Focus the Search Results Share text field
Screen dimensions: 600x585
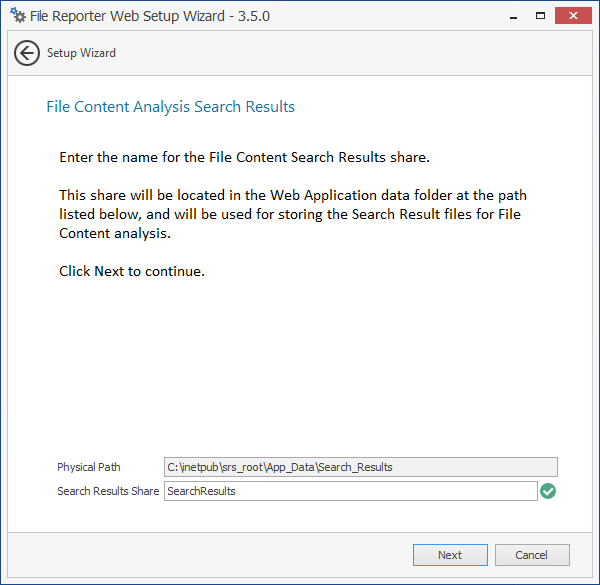[x=350, y=491]
